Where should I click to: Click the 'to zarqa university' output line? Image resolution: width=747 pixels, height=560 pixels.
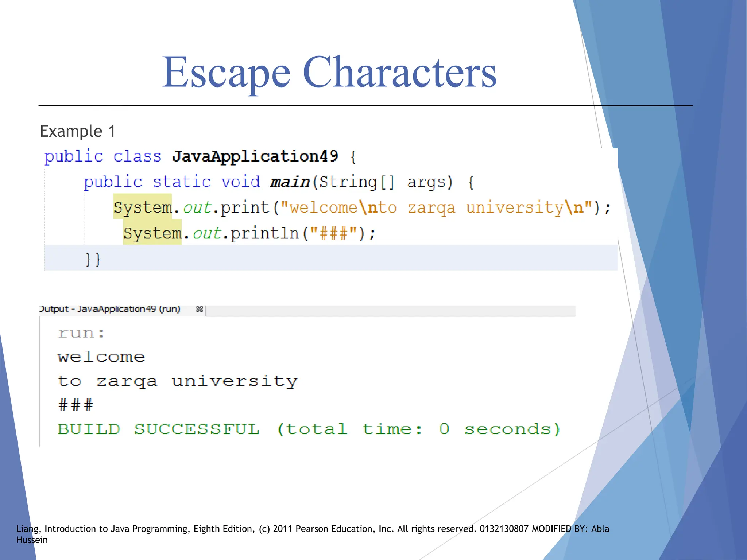click(x=178, y=381)
